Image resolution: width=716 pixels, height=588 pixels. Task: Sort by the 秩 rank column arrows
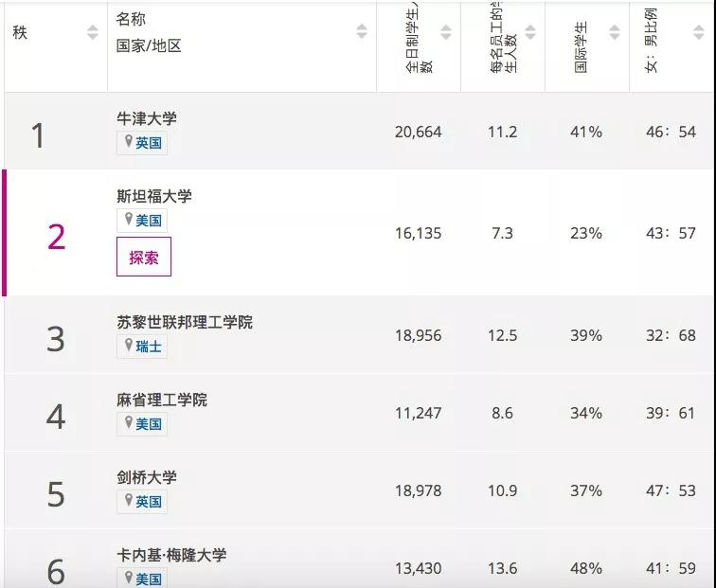[92, 32]
